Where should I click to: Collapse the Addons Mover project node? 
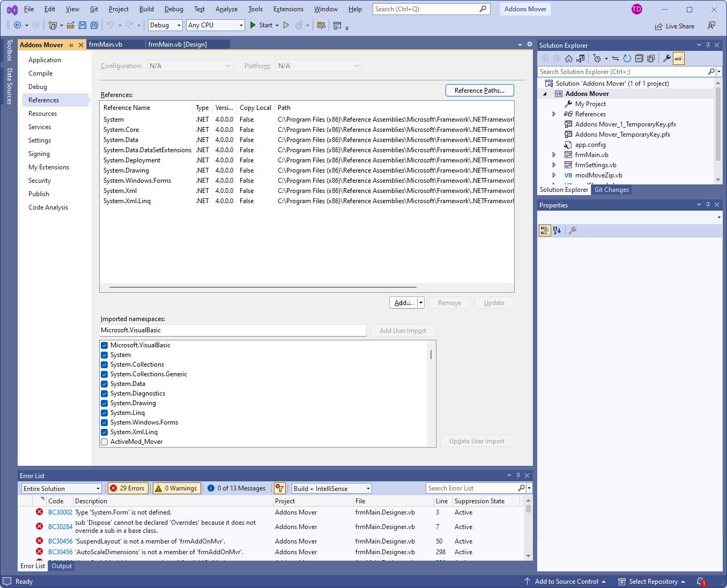545,94
